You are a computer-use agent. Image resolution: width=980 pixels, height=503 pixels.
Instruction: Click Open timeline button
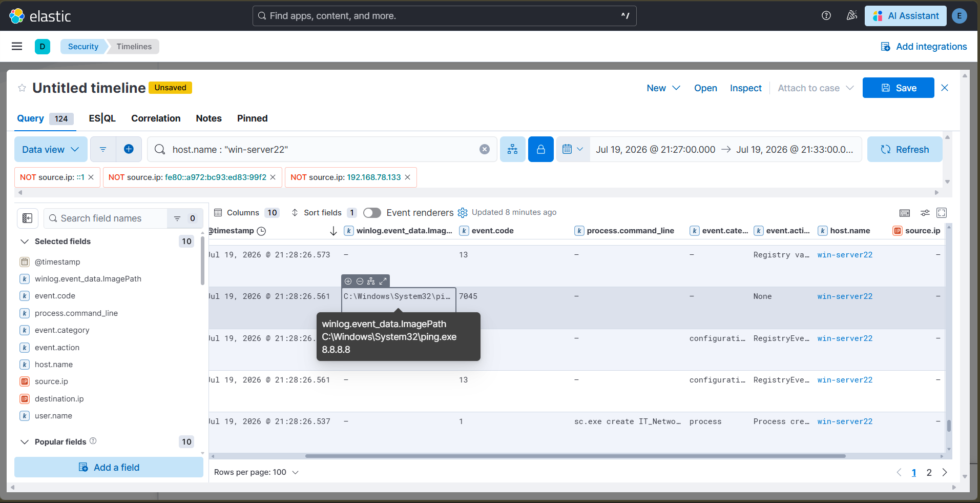(x=705, y=88)
